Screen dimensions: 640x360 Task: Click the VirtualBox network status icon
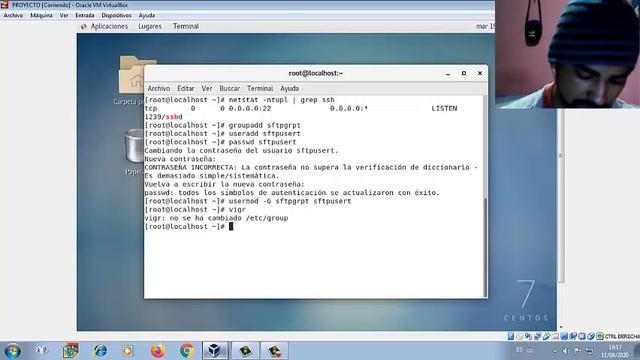point(538,336)
